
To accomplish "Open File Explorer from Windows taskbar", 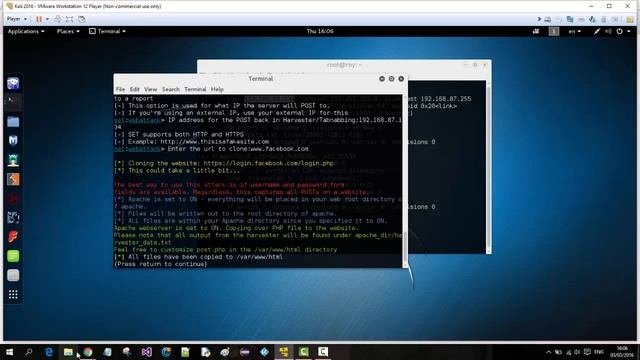I will [x=68, y=352].
